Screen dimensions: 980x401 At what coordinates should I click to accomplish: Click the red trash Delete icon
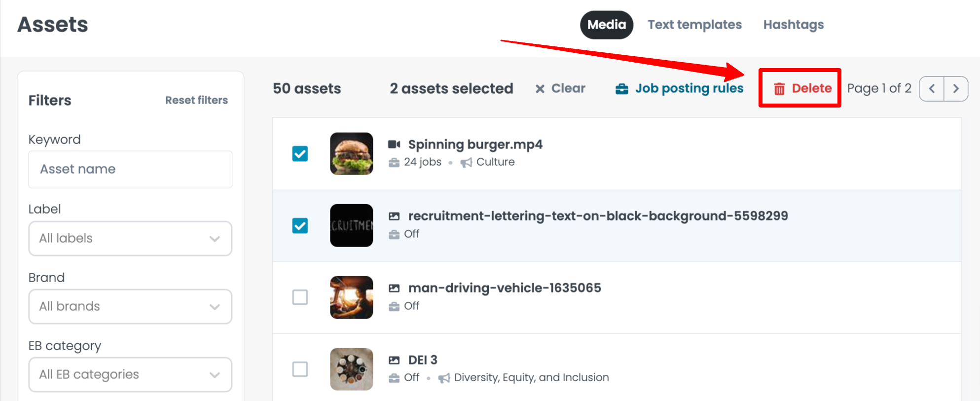(x=779, y=89)
